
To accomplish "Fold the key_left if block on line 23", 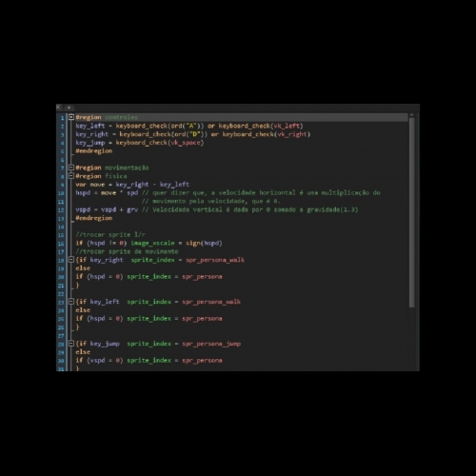I will pyautogui.click(x=71, y=302).
